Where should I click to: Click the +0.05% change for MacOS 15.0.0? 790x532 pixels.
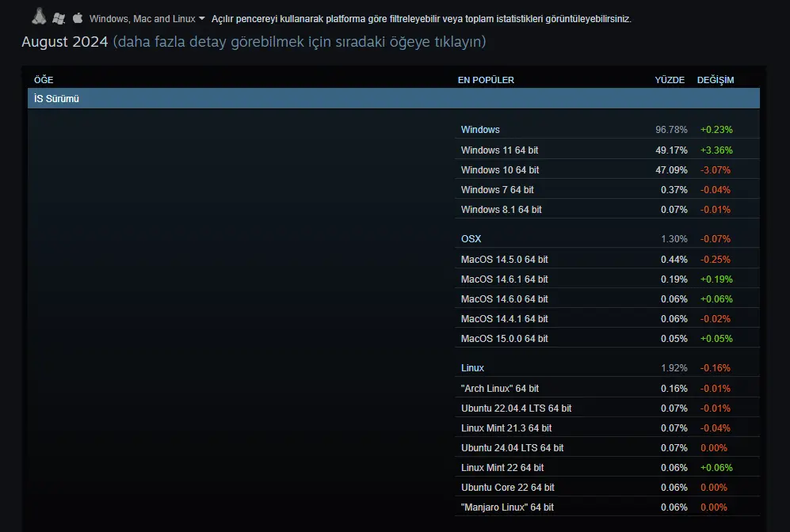[x=716, y=338]
